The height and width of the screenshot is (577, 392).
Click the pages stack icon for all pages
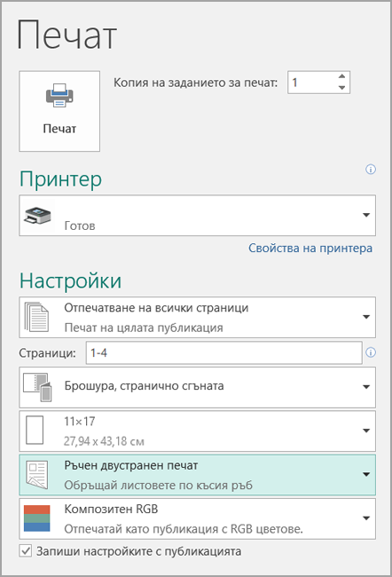pyautogui.click(x=36, y=317)
